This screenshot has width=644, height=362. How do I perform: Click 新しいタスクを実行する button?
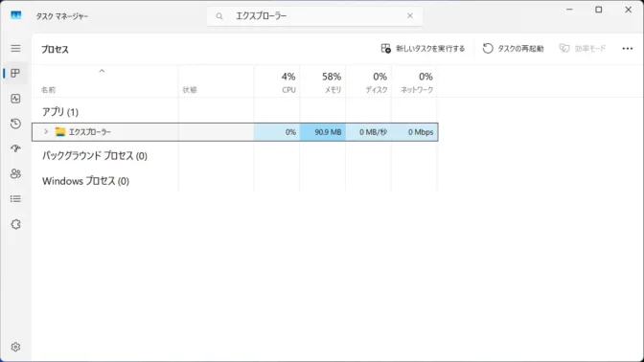pos(423,49)
